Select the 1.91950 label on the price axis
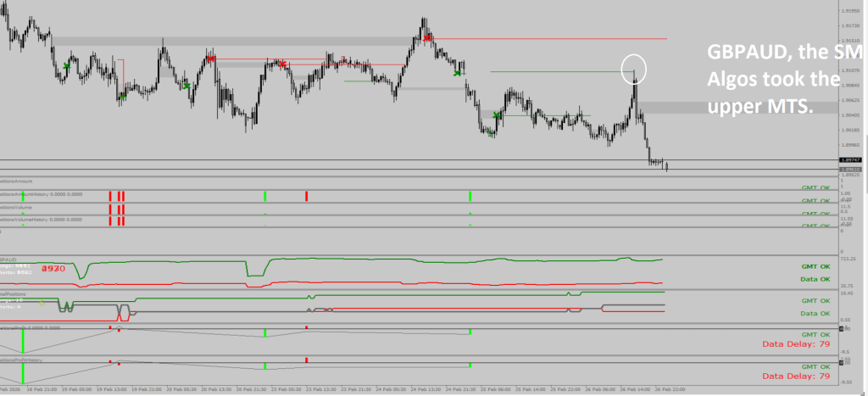 point(851,11)
